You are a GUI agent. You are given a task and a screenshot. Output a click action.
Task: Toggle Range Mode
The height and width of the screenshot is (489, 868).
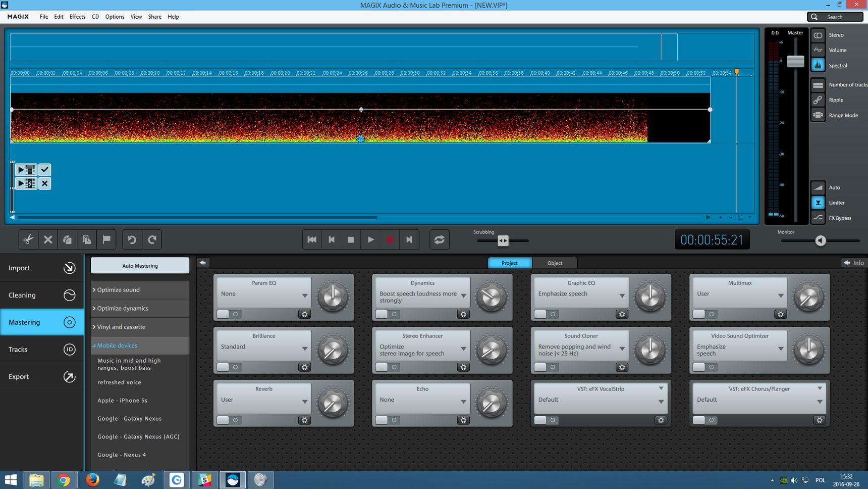[x=818, y=115]
